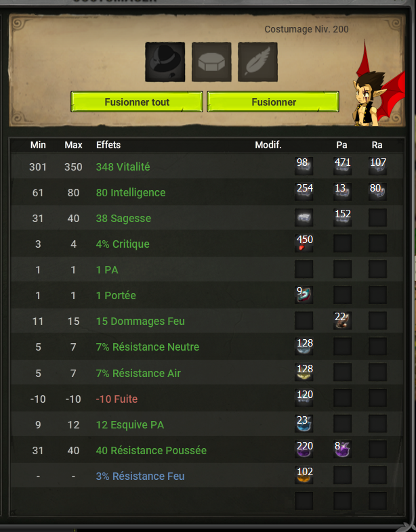This screenshot has height=532, width=416.
Task: Click the Fusionner button
Action: [x=273, y=102]
